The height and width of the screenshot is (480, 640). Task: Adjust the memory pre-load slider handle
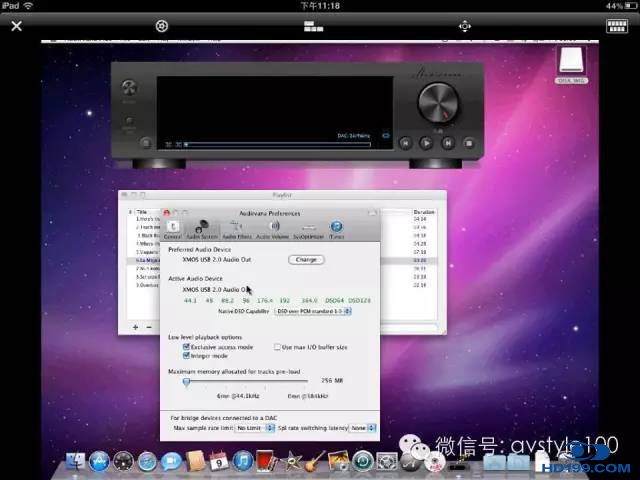tap(187, 382)
